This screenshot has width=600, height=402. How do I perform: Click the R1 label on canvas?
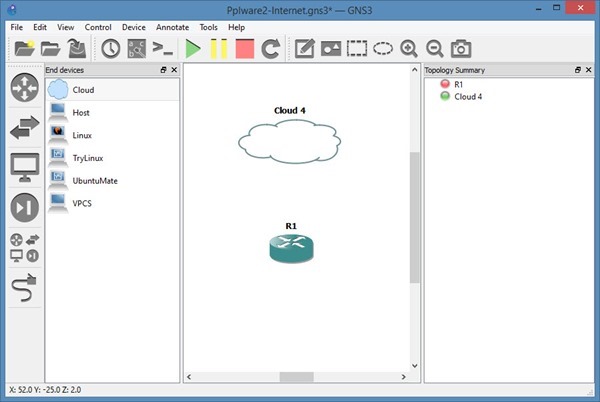pos(291,226)
